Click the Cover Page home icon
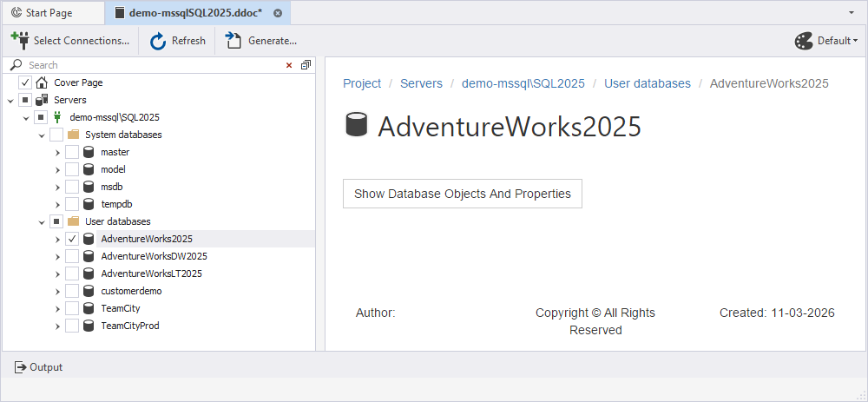 coord(42,82)
